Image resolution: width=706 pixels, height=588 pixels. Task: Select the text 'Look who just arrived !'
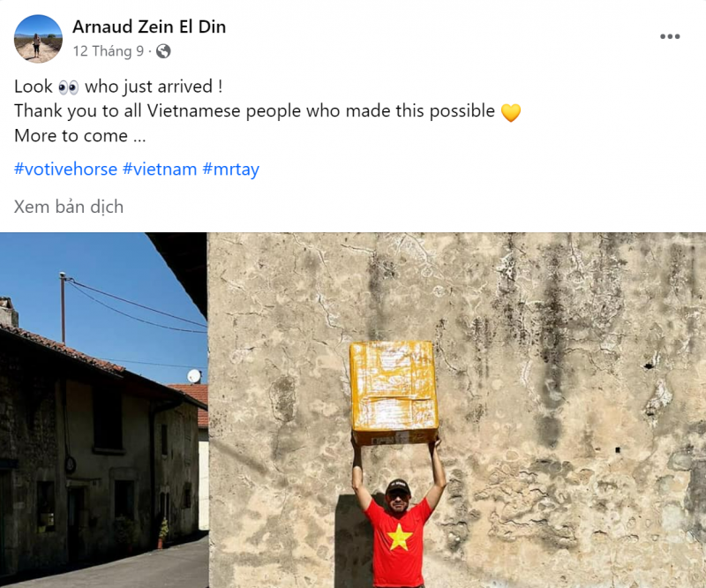(118, 87)
